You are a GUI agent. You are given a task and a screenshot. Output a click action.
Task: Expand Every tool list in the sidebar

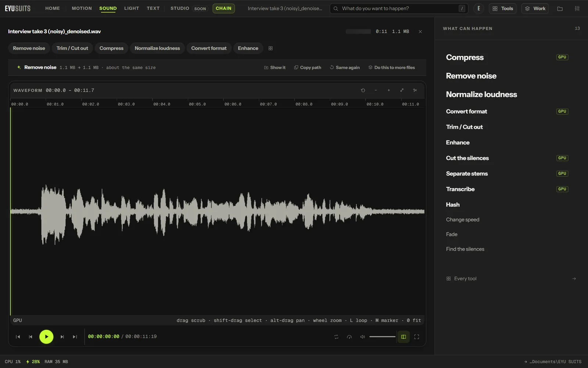[x=511, y=279]
